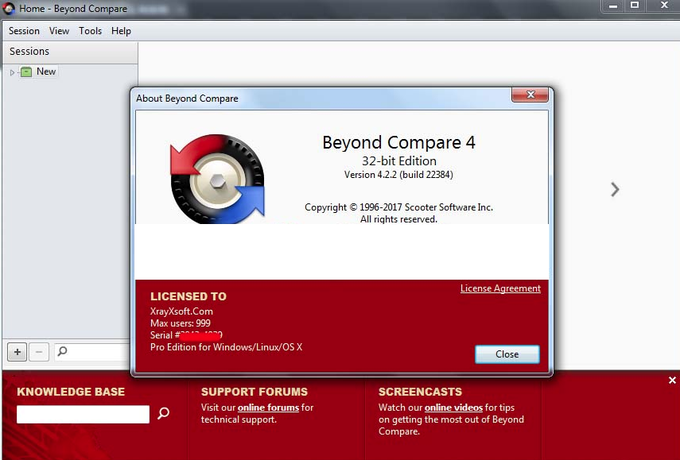
Task: Click the Sessions panel header
Action: click(70, 52)
